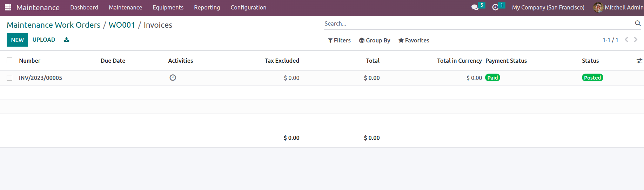The image size is (644, 190).
Task: Click into the Search input field
Action: (477, 23)
